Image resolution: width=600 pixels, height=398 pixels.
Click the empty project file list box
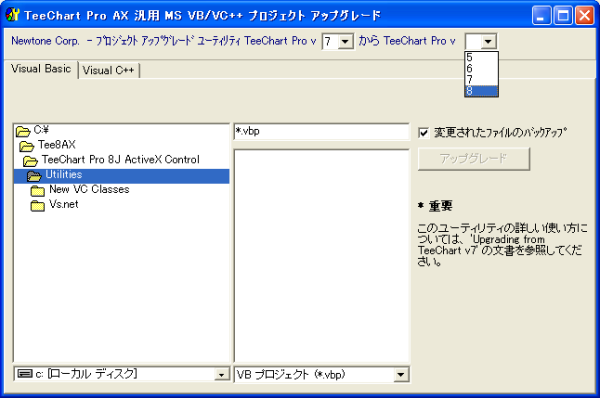pos(321,256)
